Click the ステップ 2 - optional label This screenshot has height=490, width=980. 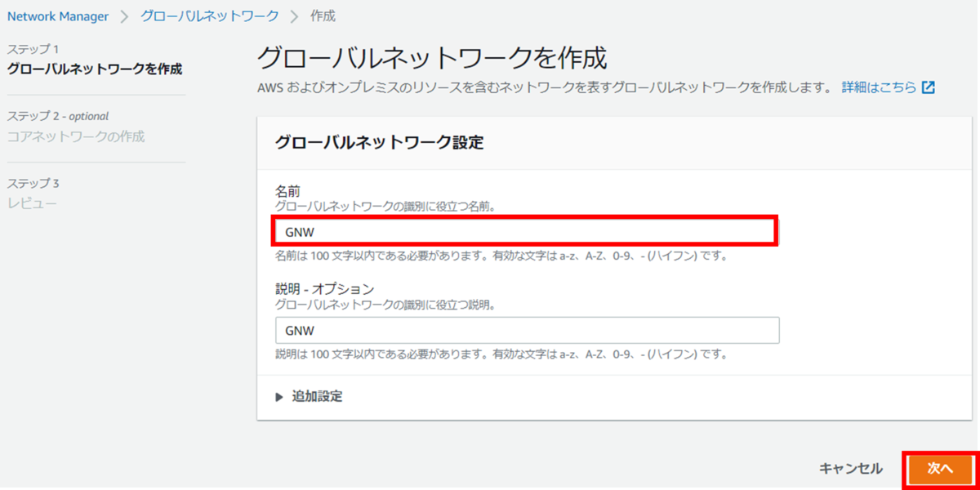(x=58, y=116)
